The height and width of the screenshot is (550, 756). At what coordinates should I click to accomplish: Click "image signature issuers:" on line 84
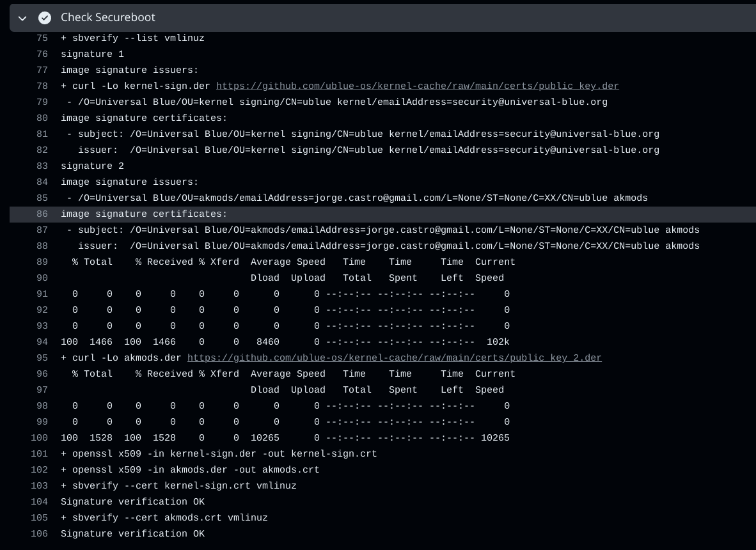[x=129, y=182]
